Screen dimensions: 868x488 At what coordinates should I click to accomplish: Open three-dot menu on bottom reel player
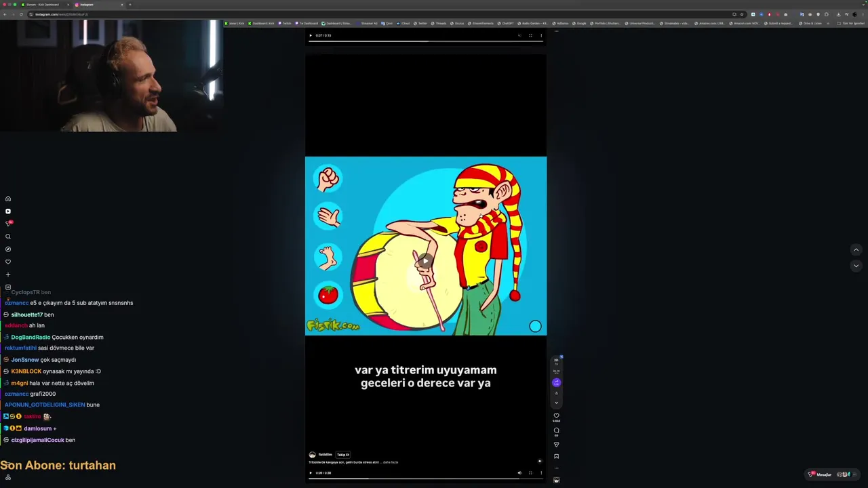click(541, 473)
